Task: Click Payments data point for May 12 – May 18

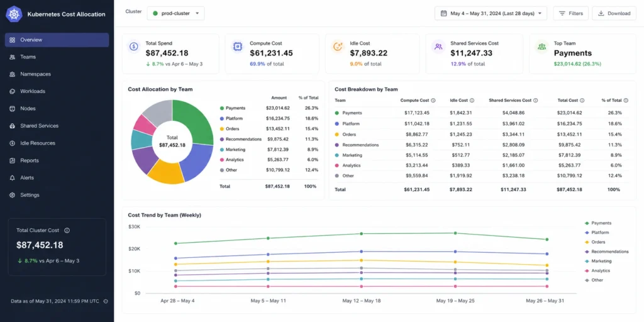Action: pos(362,234)
